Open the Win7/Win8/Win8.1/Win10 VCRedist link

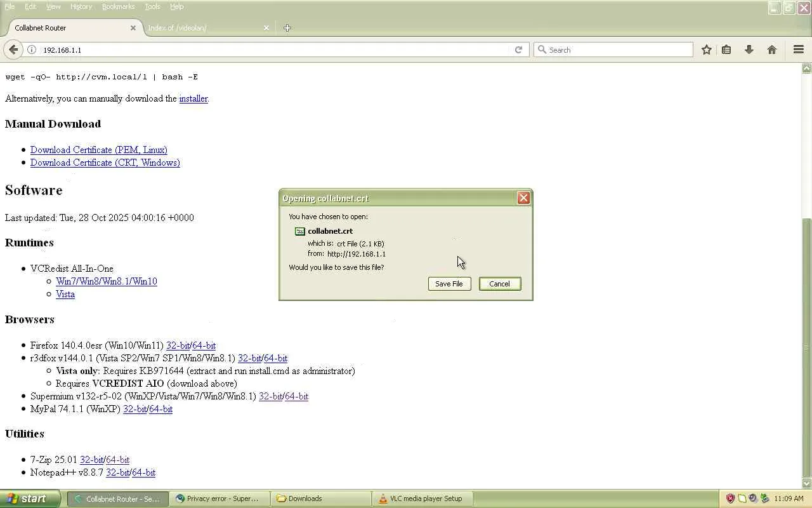[x=107, y=281]
